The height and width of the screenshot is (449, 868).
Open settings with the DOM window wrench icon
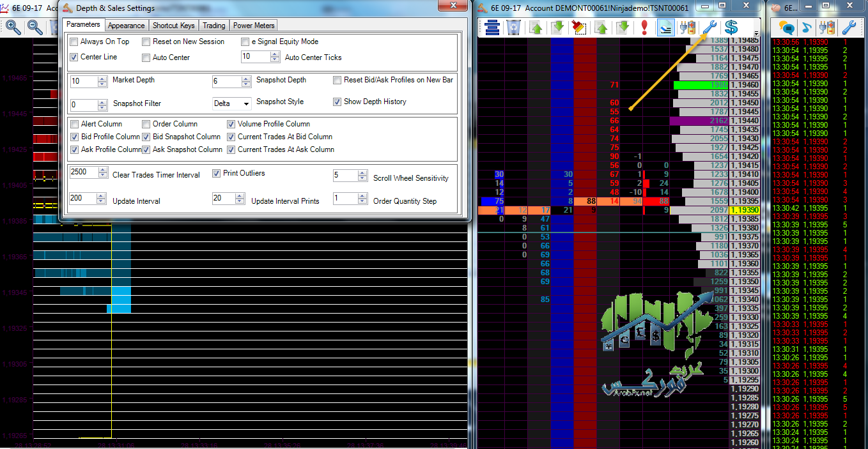709,27
